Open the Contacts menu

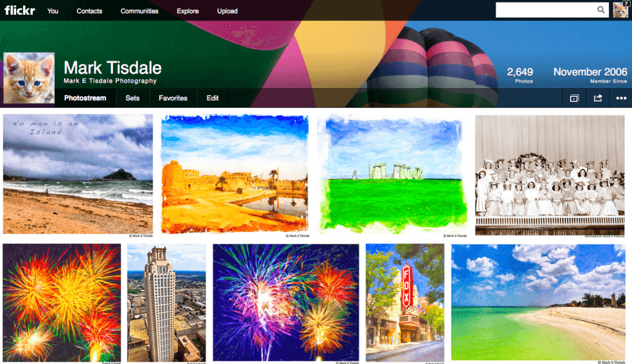point(89,11)
